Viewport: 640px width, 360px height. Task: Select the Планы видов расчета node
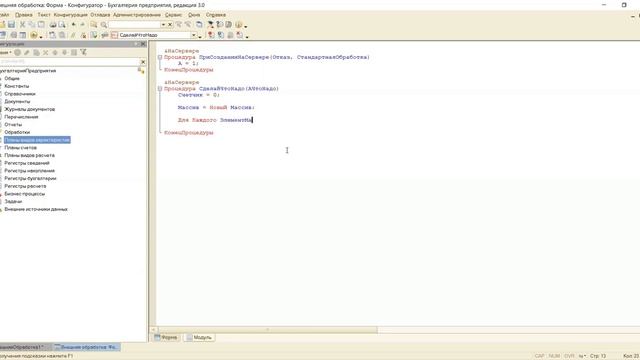click(x=29, y=156)
